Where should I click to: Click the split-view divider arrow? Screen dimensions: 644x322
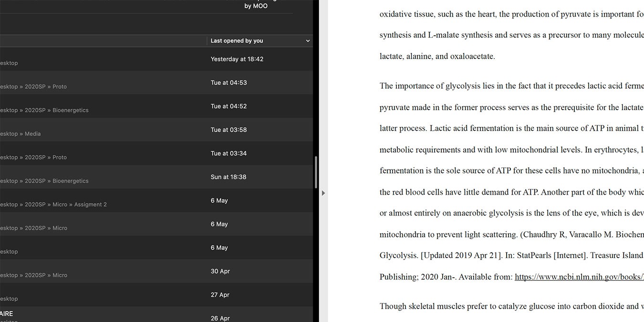tap(323, 193)
